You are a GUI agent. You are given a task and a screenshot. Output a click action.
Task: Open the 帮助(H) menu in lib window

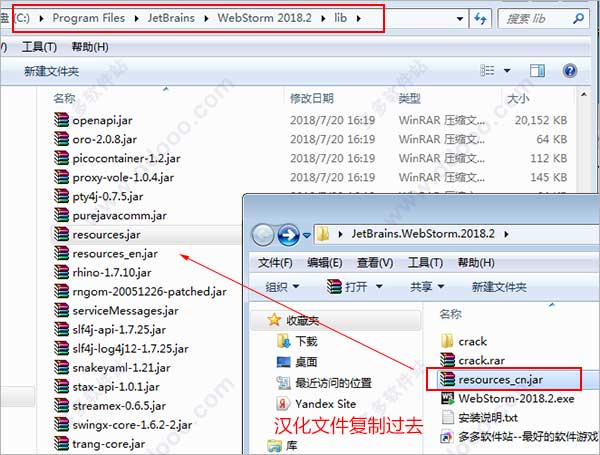pyautogui.click(x=90, y=47)
